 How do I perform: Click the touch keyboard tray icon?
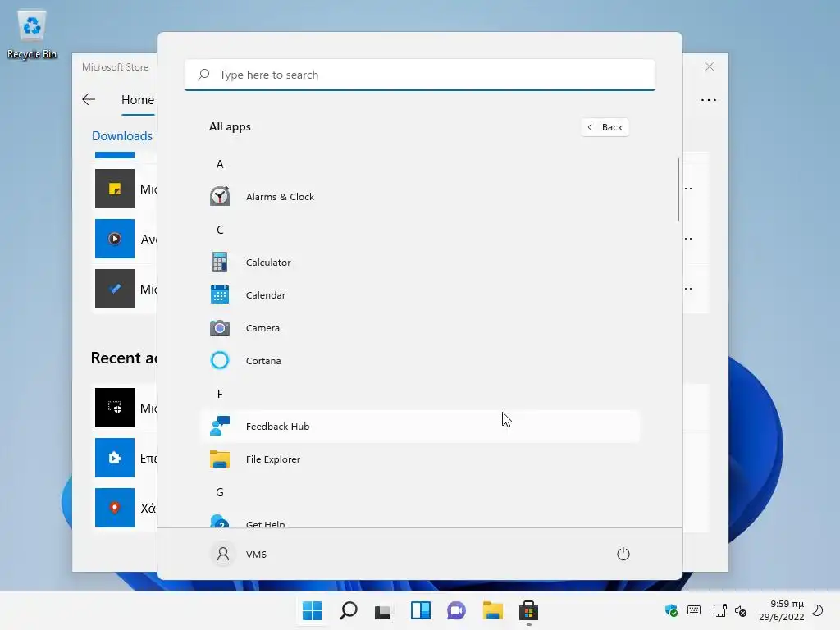(694, 610)
